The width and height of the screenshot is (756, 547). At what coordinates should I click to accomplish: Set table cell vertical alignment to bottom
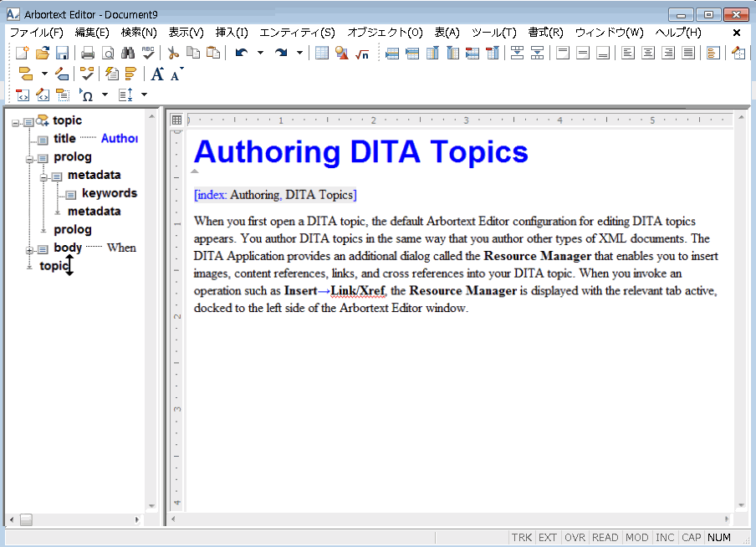coord(603,53)
